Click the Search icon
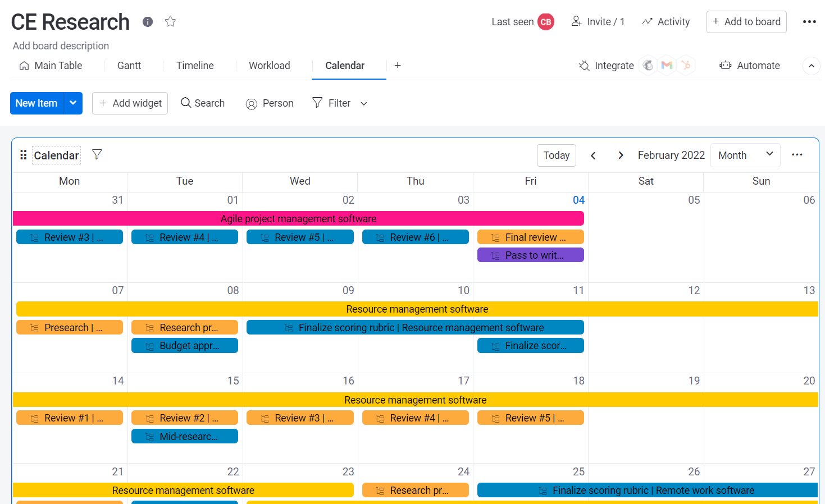 (185, 103)
